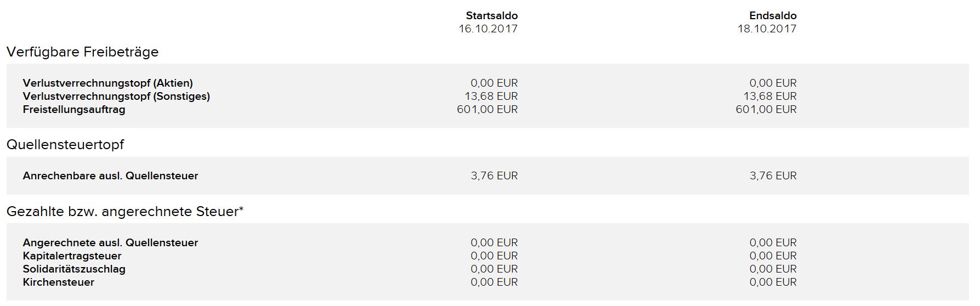
Task: Click the Startsaldo column header
Action: click(x=491, y=15)
